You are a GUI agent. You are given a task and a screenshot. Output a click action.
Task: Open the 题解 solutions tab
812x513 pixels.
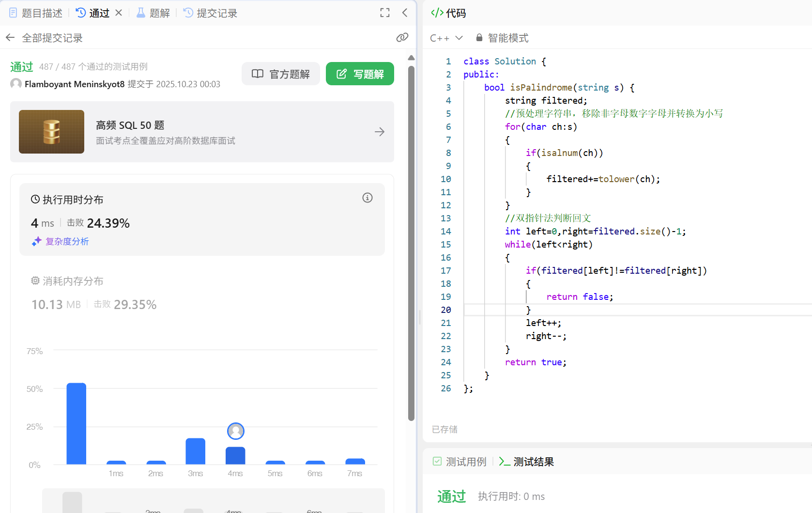pyautogui.click(x=153, y=13)
